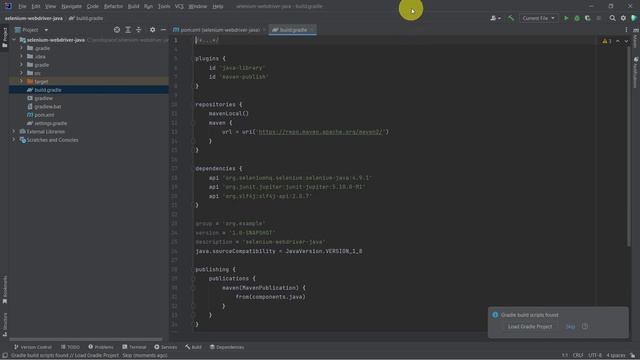Select the build.gradle editor tab

(x=292, y=30)
